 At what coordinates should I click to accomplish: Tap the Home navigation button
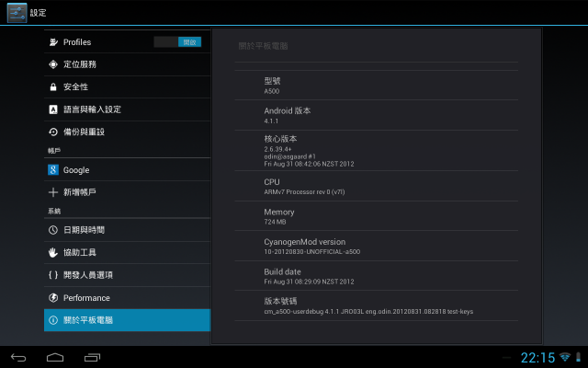click(55, 358)
